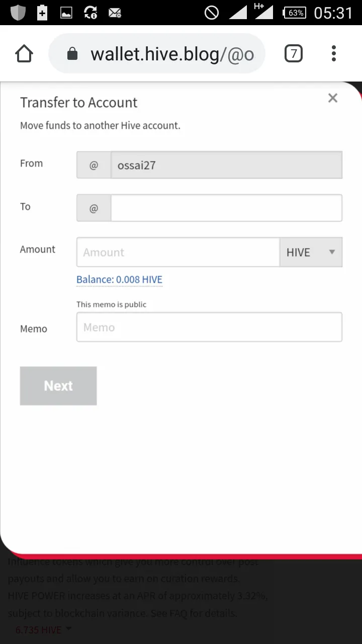Expand the 6.735 HIVE dropdown behind the dialog
362x644 pixels.
click(43, 629)
